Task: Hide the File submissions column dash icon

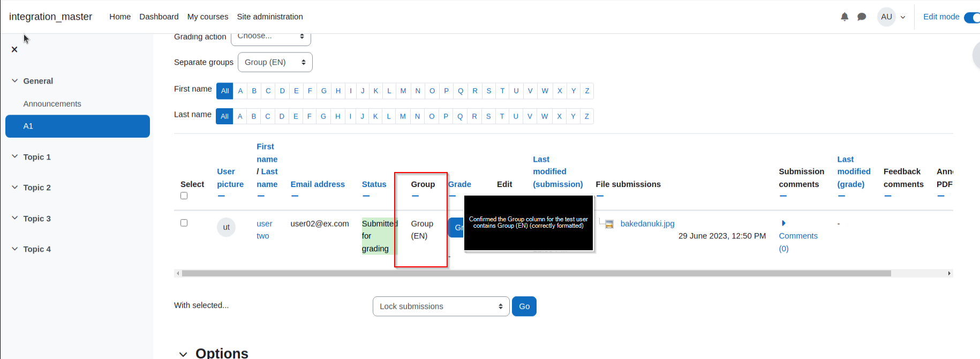Action: coord(600,196)
